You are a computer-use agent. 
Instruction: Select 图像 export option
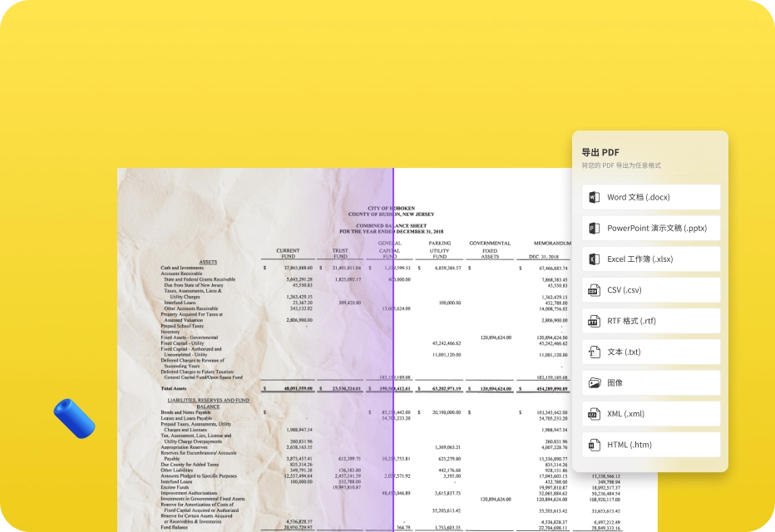[x=651, y=383]
